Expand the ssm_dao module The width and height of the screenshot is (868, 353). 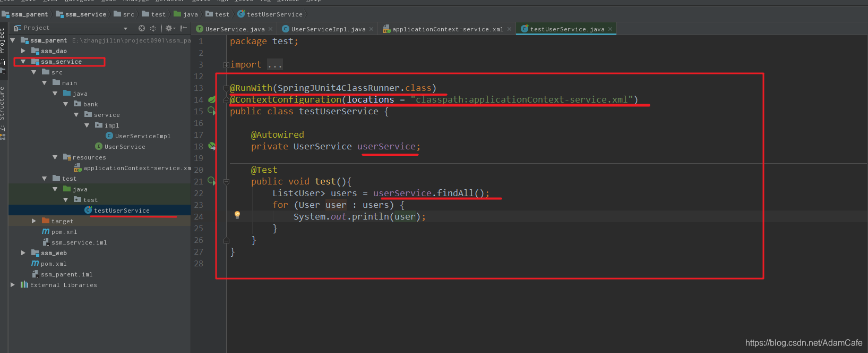pyautogui.click(x=23, y=51)
